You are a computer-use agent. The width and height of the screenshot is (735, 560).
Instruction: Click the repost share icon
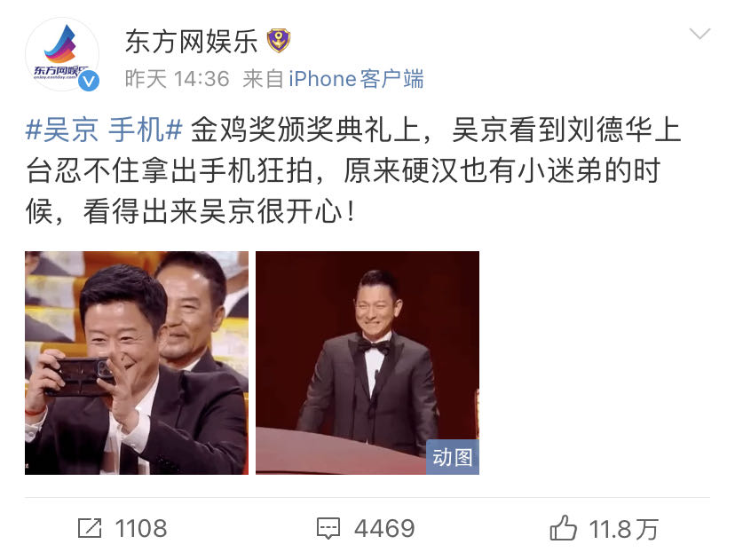90,528
